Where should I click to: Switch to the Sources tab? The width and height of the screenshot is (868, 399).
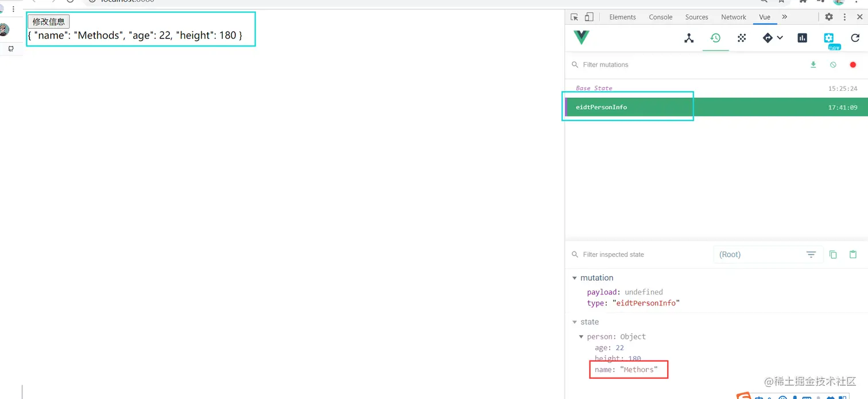coord(697,17)
